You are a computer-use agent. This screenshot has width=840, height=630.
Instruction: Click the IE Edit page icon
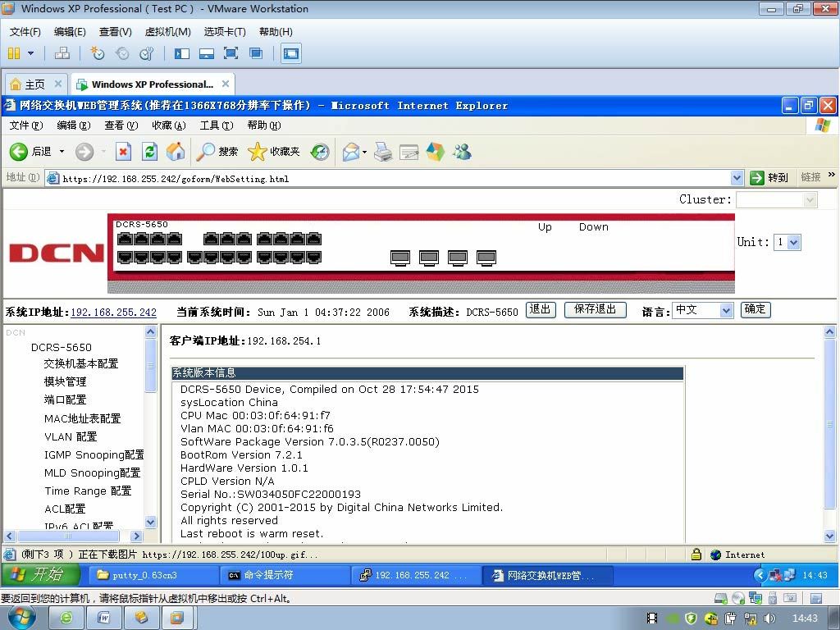409,152
